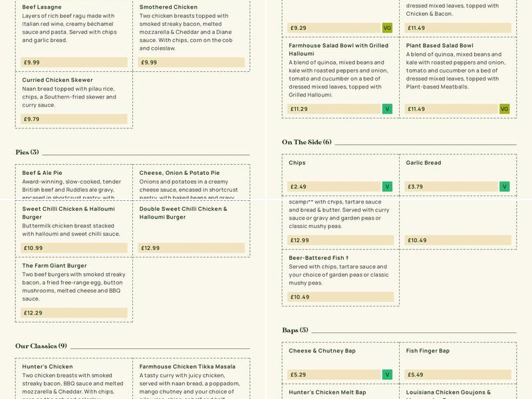Click the V badge on Garlic Bread
This screenshot has height=399, width=532.
coord(504,187)
